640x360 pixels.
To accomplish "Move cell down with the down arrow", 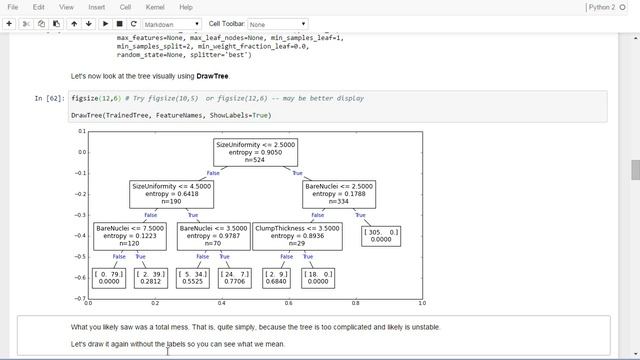I will click(x=89, y=24).
